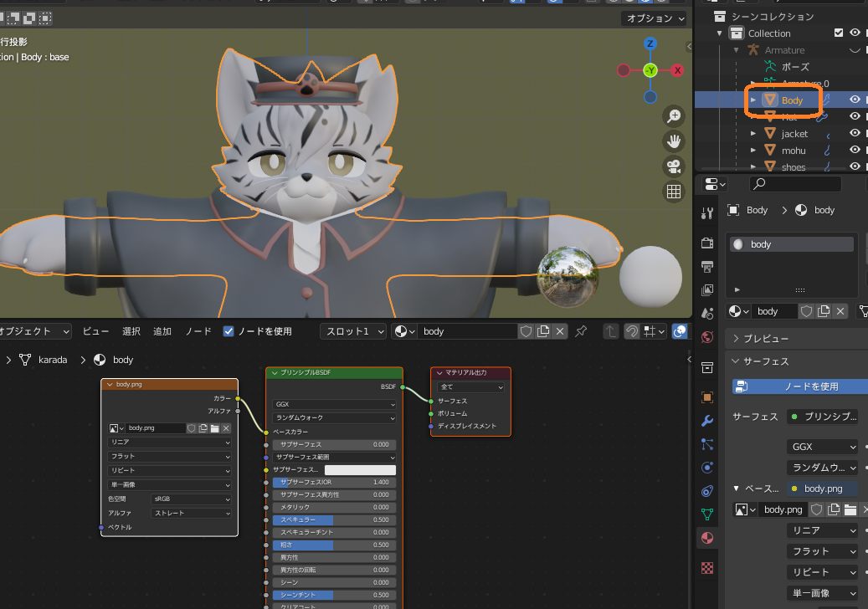
Task: Click the fake user shield icon beside body in node header
Action: click(526, 331)
